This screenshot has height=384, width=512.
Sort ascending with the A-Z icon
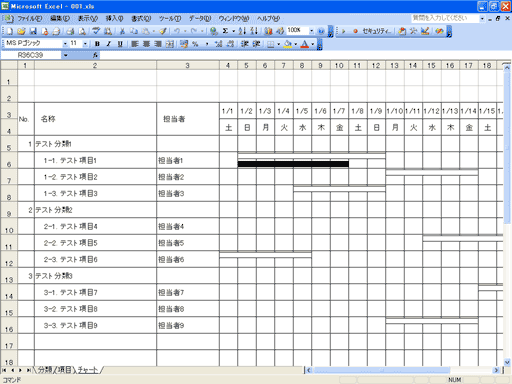[x=243, y=31]
